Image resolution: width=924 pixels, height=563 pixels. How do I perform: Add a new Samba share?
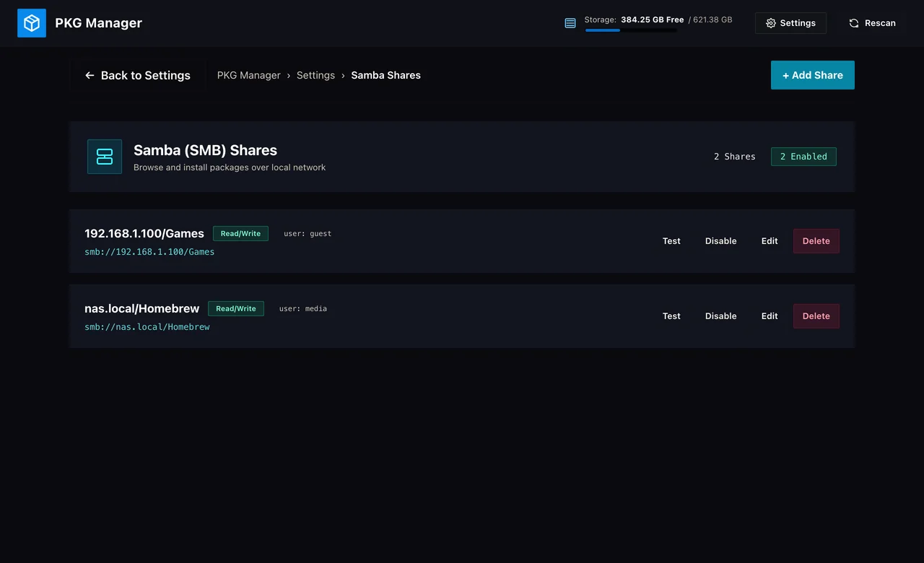813,75
